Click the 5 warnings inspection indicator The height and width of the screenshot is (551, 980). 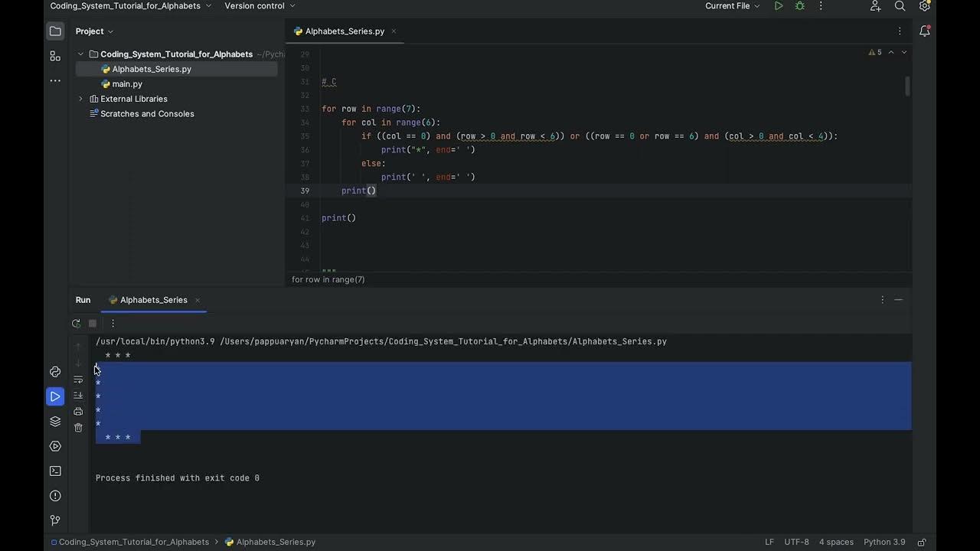point(875,53)
